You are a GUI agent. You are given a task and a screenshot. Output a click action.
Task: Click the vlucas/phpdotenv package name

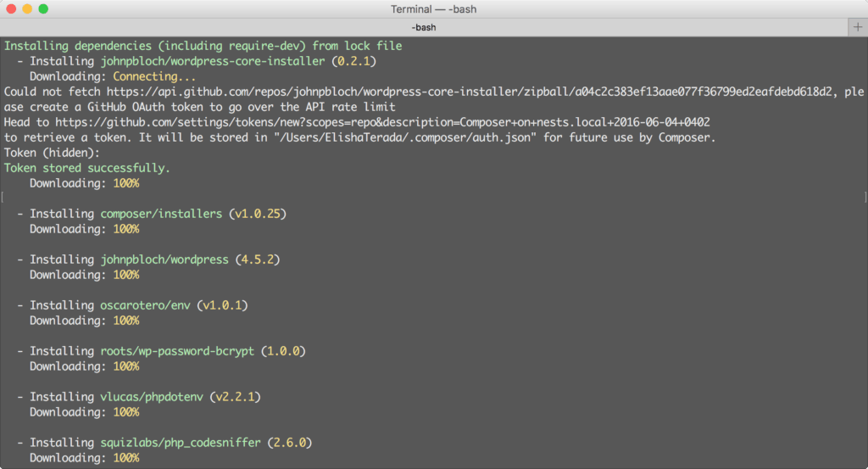[x=152, y=397]
